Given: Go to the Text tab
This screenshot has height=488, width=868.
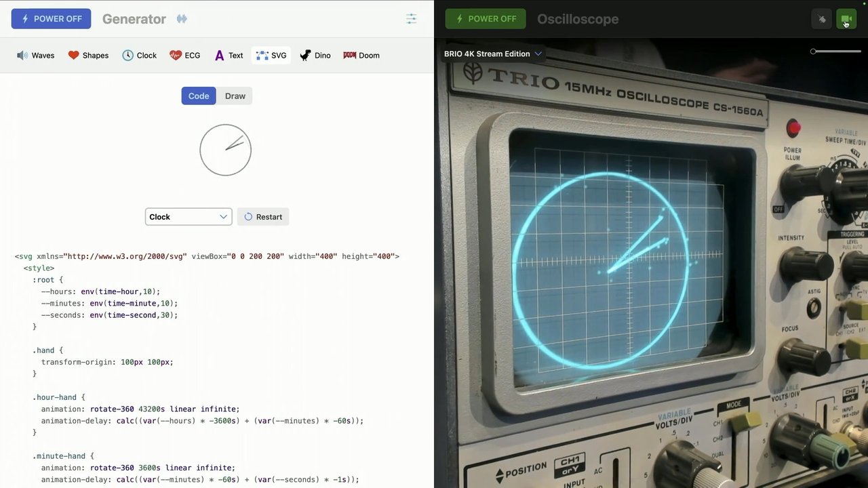Looking at the screenshot, I should [x=229, y=56].
